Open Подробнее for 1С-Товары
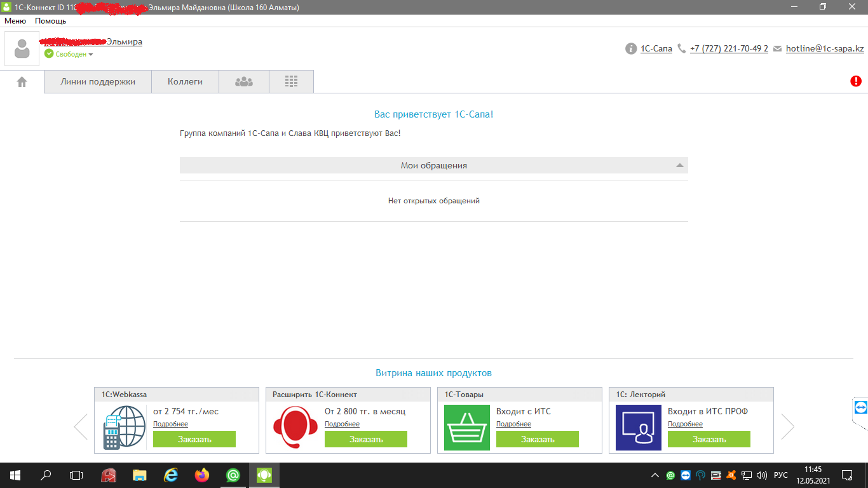 click(513, 424)
